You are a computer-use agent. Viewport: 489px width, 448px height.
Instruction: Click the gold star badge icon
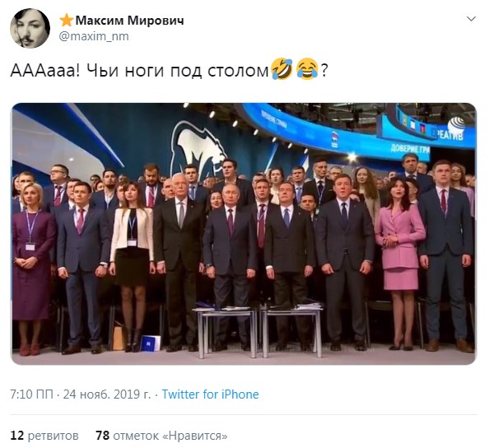pos(67,21)
